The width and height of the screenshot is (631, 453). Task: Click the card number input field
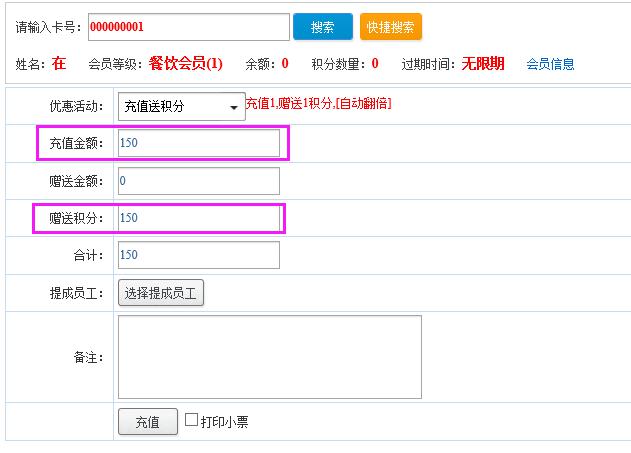[x=188, y=27]
